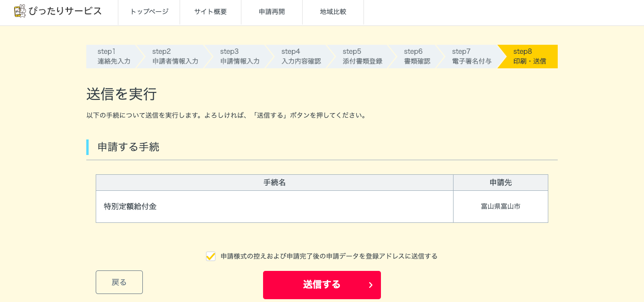Jump to step3 申請情報入力
This screenshot has width=644, height=302.
239,57
